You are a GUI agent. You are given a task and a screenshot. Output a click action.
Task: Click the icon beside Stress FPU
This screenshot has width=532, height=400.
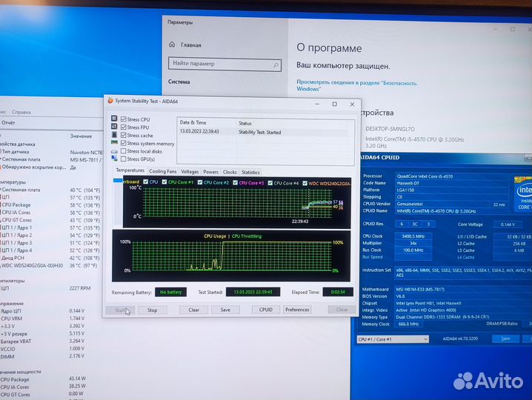(x=114, y=126)
